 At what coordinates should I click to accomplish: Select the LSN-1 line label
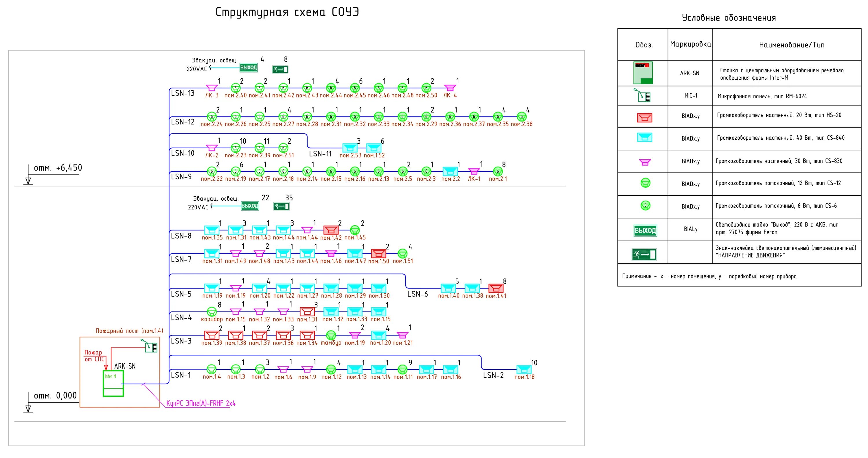(x=181, y=376)
